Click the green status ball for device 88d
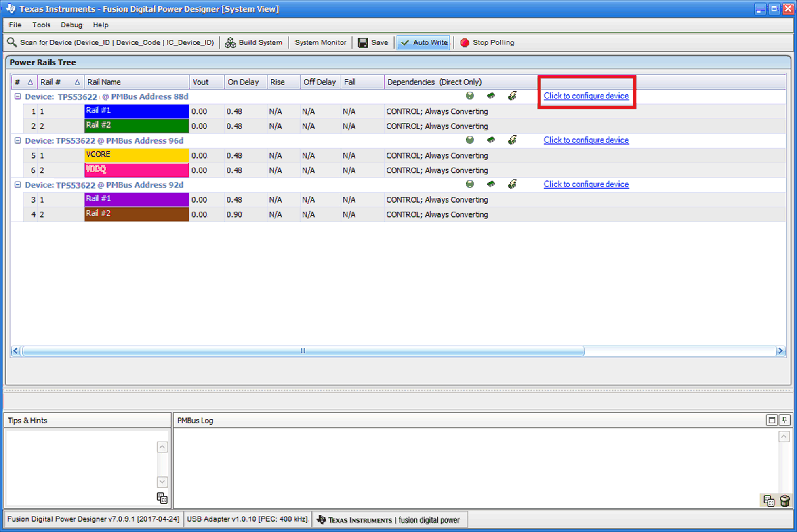Screen dimensions: 797x532 pos(469,96)
